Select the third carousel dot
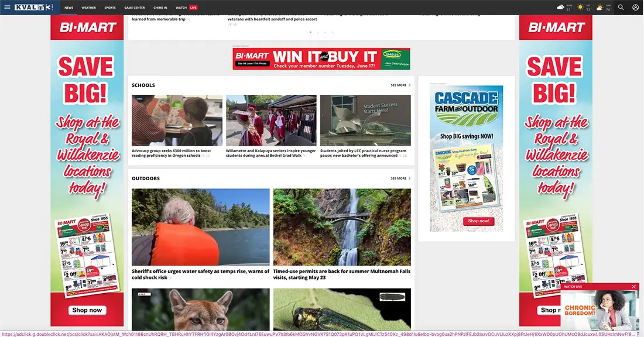This screenshot has width=644, height=337. (326, 32)
